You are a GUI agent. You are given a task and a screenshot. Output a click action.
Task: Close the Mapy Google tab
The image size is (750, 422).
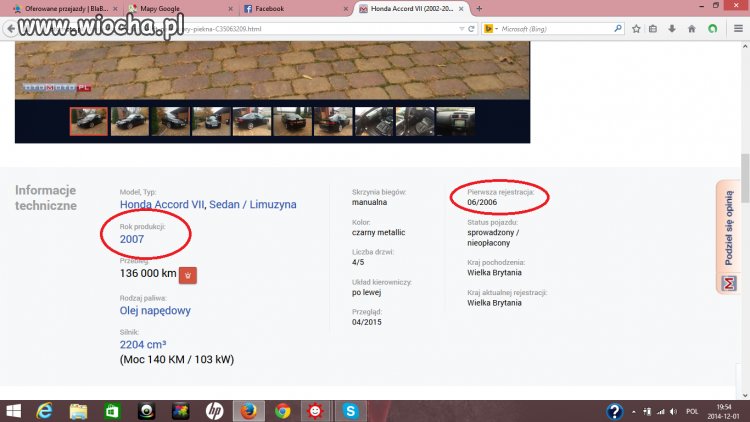click(231, 9)
